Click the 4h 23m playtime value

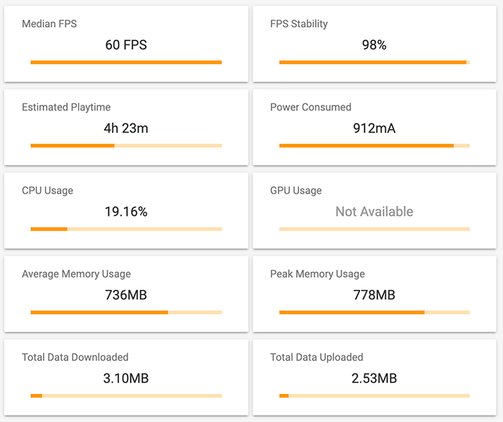point(126,128)
